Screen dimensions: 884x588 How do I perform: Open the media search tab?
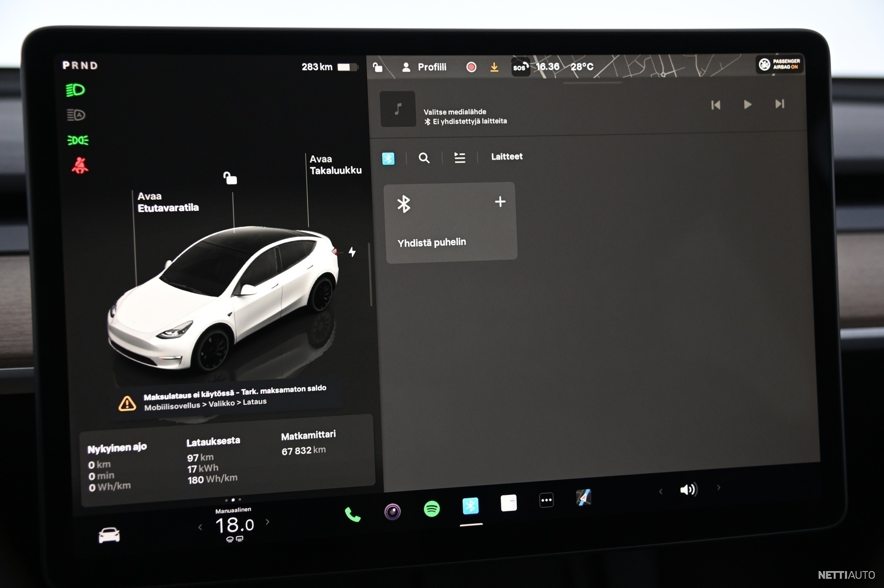pyautogui.click(x=424, y=158)
